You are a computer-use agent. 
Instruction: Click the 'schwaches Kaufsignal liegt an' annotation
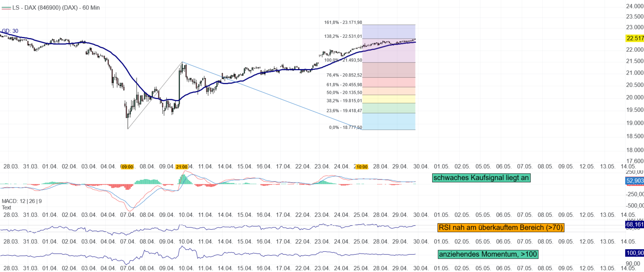481,178
